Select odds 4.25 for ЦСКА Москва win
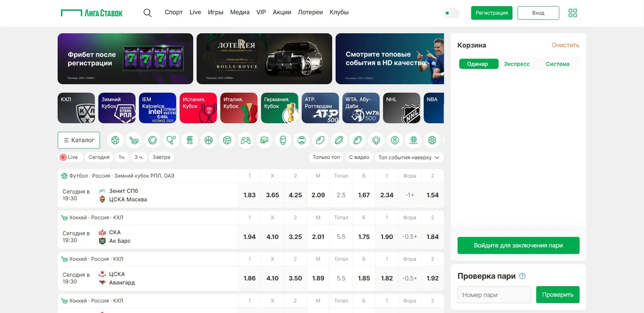The image size is (644, 313). 295,195
